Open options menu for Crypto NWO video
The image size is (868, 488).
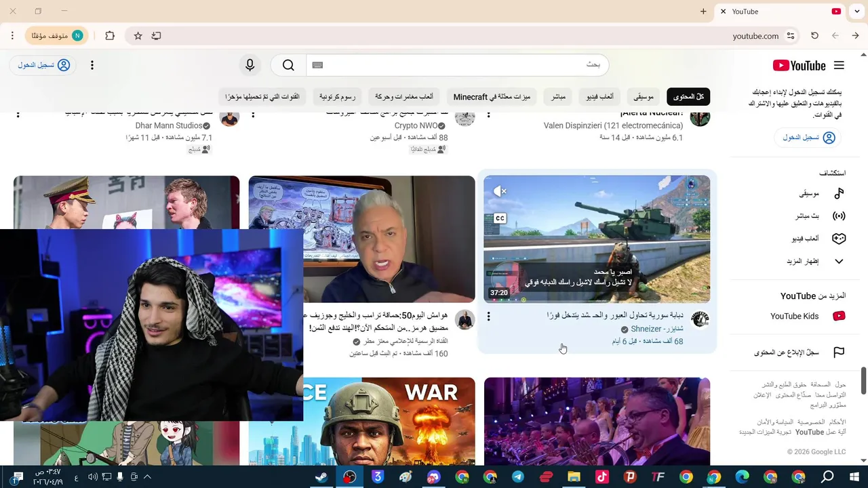point(253,115)
